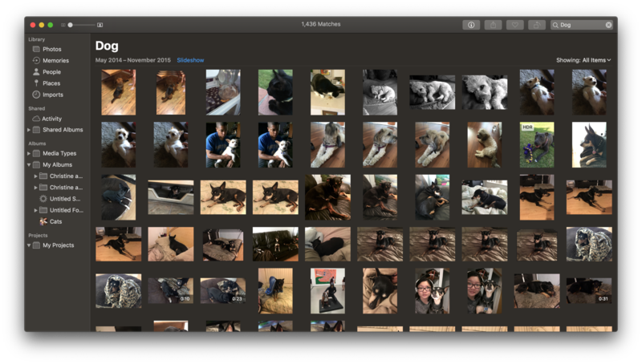The width and height of the screenshot is (642, 364).
Task: Select Photos in the Library sidebar
Action: [x=51, y=50]
